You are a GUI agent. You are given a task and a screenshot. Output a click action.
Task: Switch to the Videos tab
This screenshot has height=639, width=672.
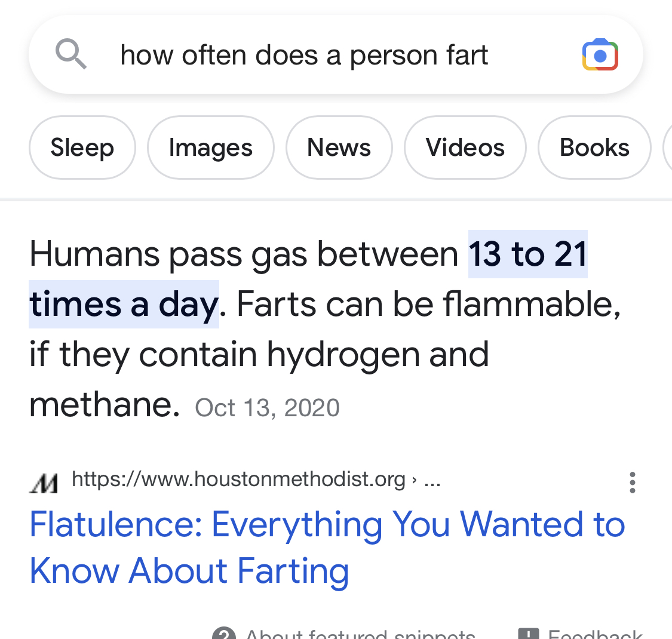click(465, 148)
